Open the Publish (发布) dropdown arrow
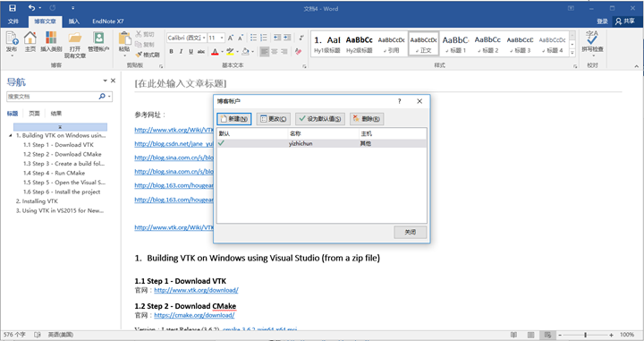This screenshot has height=341, width=644. click(x=12, y=55)
